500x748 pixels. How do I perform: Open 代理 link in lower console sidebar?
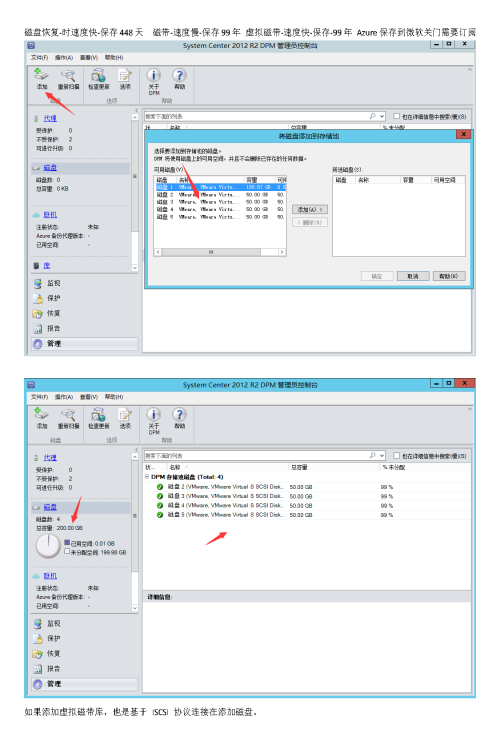50,457
